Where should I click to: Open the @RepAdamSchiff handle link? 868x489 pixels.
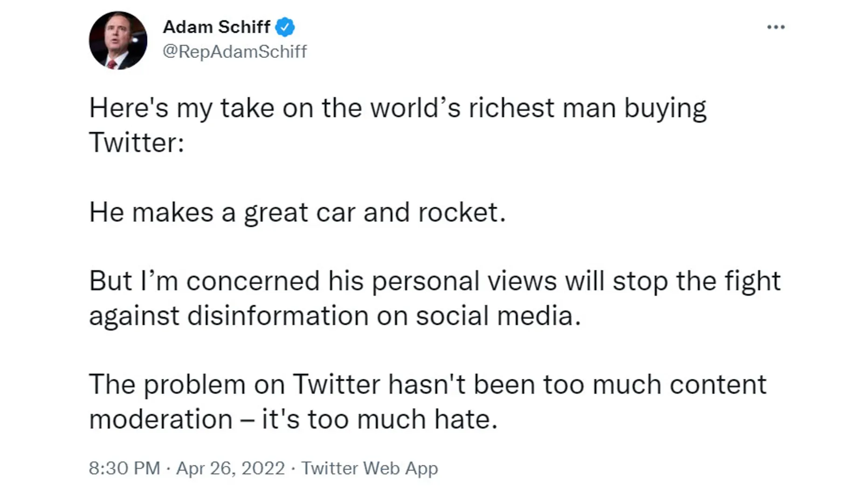tap(234, 51)
